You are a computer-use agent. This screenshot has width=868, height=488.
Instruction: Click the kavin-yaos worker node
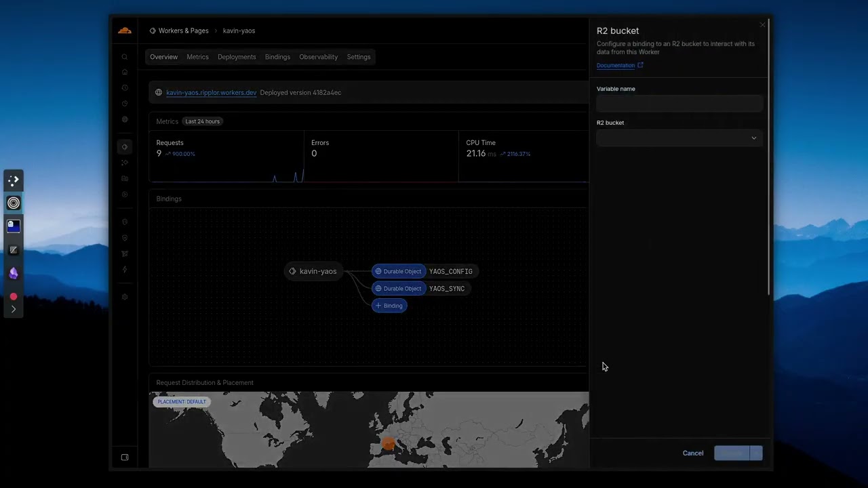click(x=313, y=271)
